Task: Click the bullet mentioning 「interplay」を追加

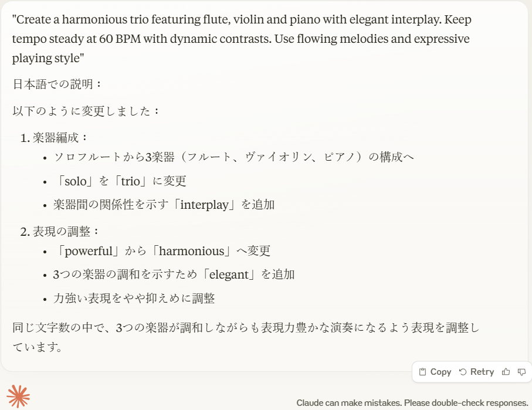Action: 164,205
